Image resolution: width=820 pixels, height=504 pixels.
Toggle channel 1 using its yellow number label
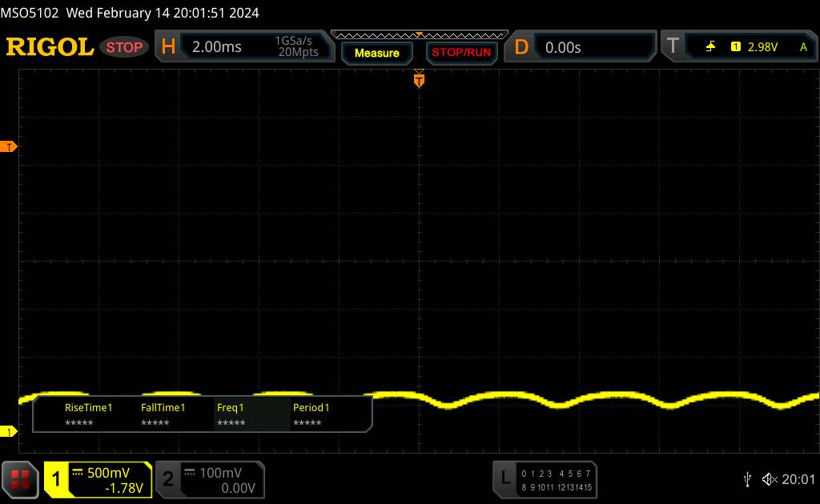[57, 479]
